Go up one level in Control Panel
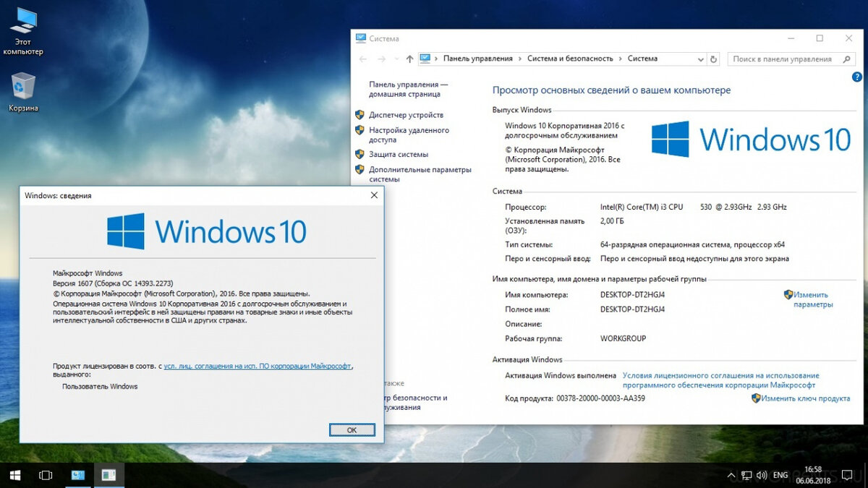868x488 pixels. [x=409, y=59]
